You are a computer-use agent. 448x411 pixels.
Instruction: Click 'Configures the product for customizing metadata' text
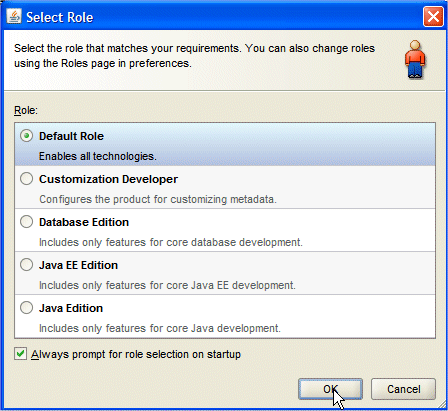(158, 199)
